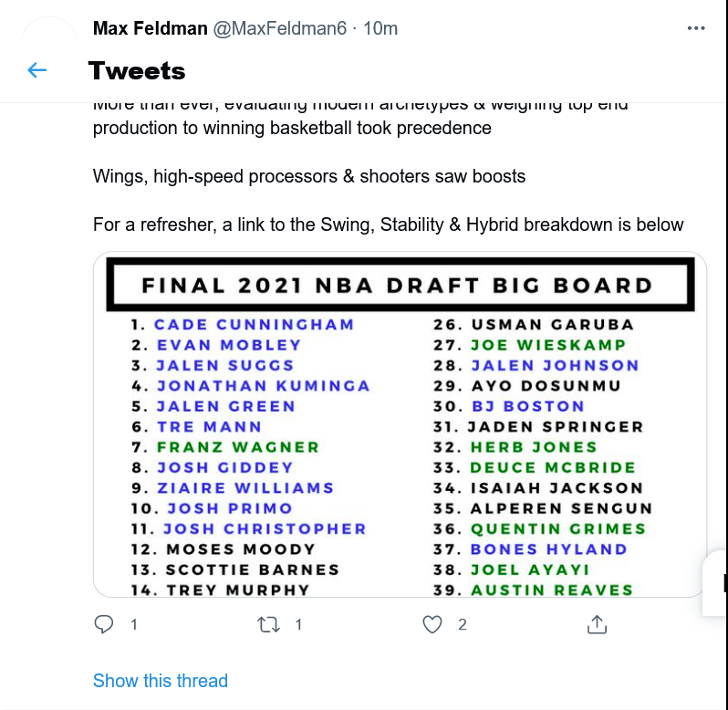Screen dimensions: 728x710
Task: Open the tweet's three-dot more menu
Action: click(696, 28)
